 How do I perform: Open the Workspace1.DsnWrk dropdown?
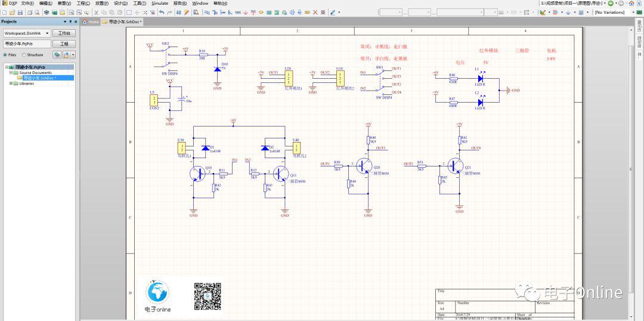pyautogui.click(x=47, y=33)
